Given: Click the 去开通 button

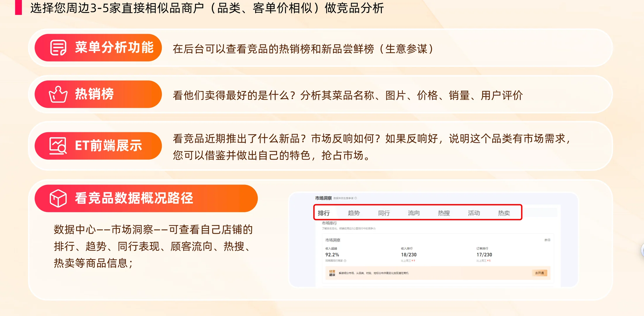Looking at the screenshot, I should point(539,273).
